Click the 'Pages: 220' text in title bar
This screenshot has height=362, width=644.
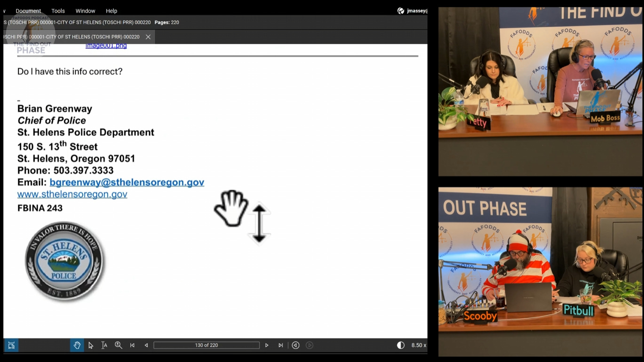[167, 23]
